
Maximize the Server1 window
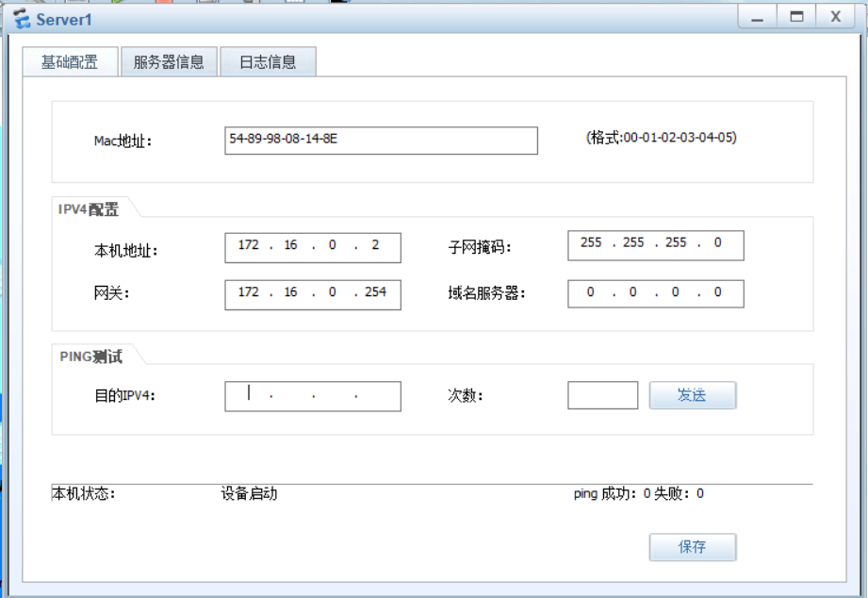pos(796,17)
